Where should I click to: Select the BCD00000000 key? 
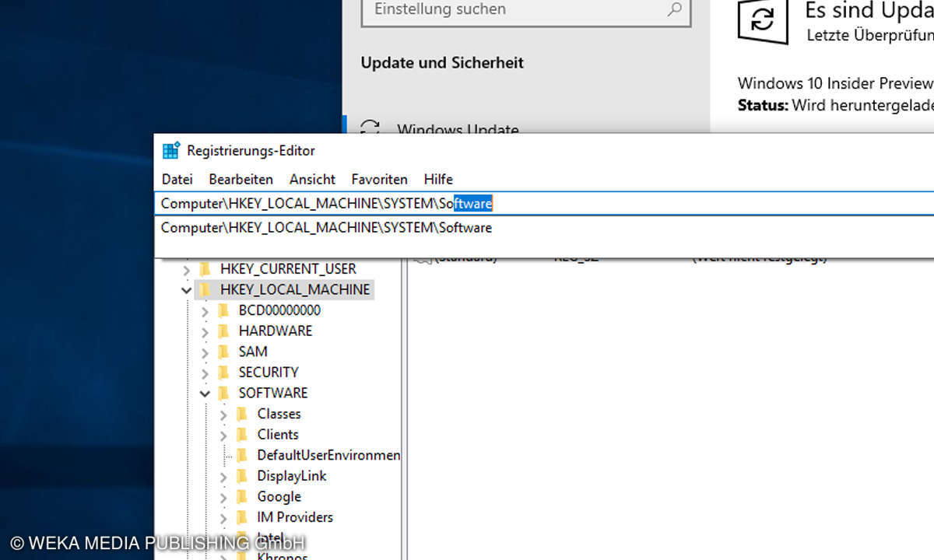pos(279,310)
